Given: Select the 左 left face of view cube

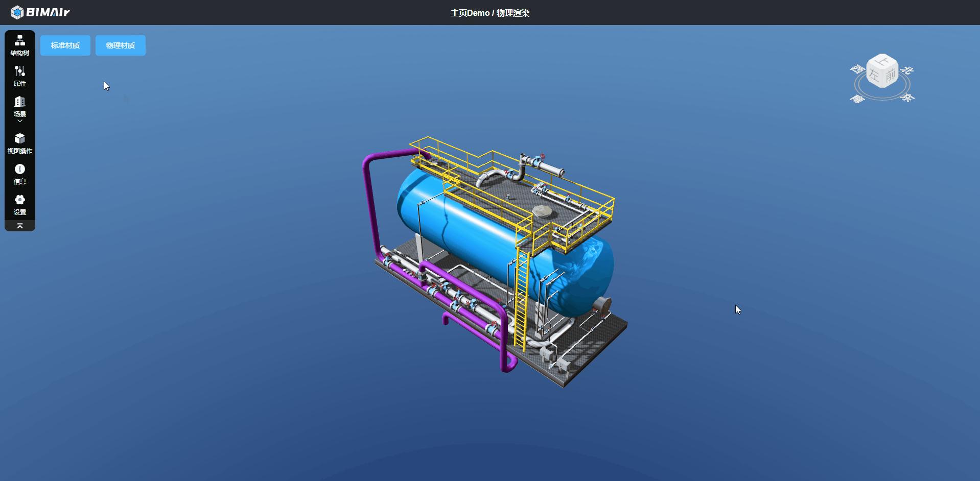Looking at the screenshot, I should point(874,76).
